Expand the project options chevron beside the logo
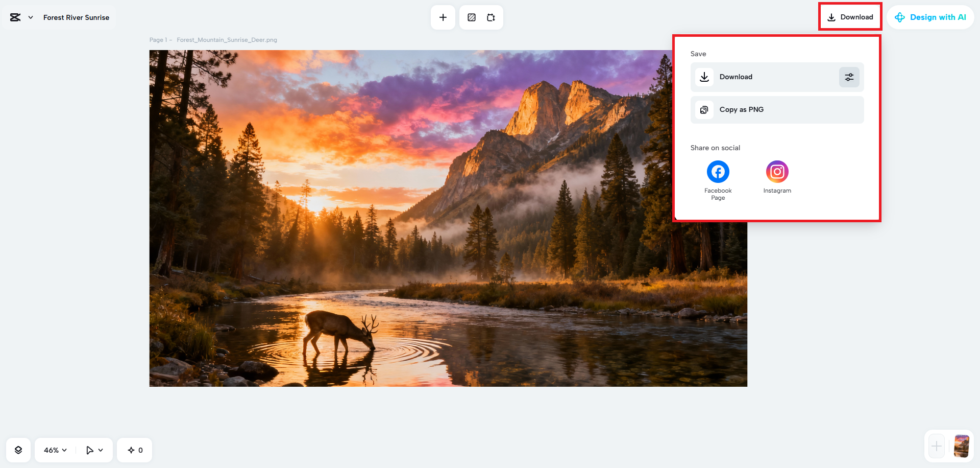The image size is (980, 468). [30, 17]
